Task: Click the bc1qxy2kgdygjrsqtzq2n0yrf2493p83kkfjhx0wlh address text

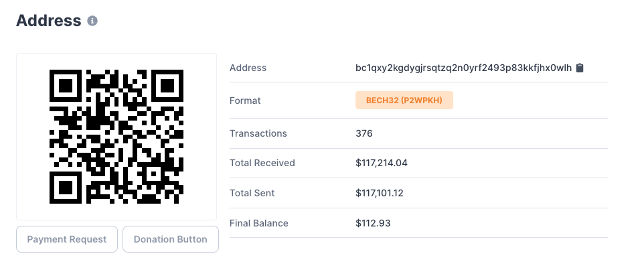Action: click(463, 68)
